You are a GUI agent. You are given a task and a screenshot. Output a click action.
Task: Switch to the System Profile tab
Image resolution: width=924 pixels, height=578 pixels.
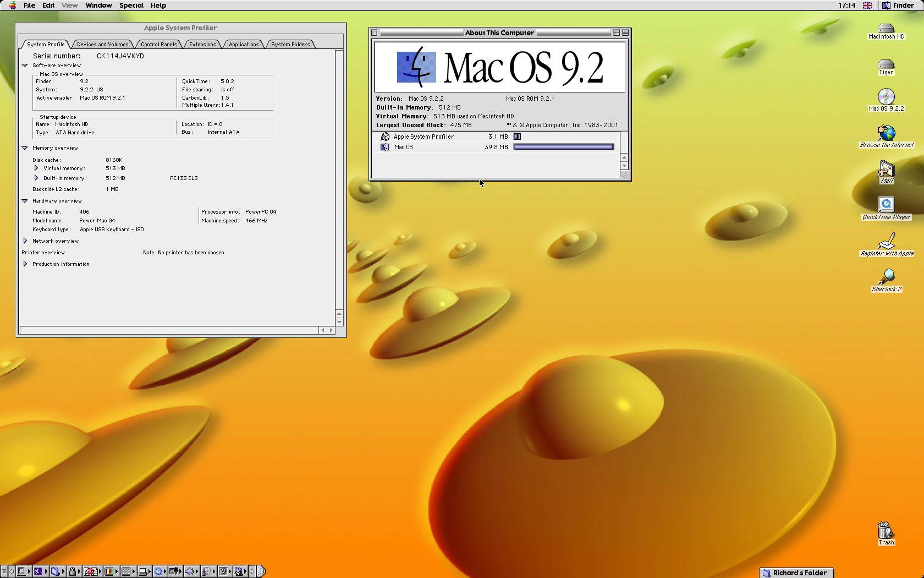46,44
